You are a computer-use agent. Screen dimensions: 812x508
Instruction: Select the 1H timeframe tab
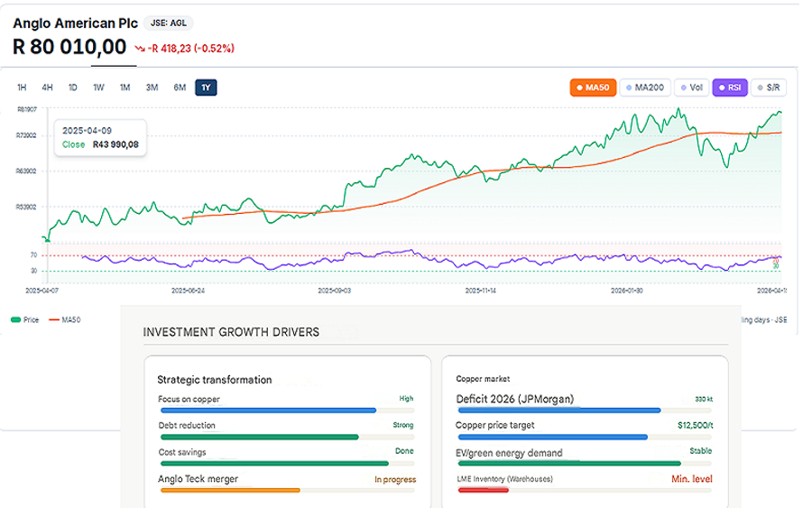22,88
